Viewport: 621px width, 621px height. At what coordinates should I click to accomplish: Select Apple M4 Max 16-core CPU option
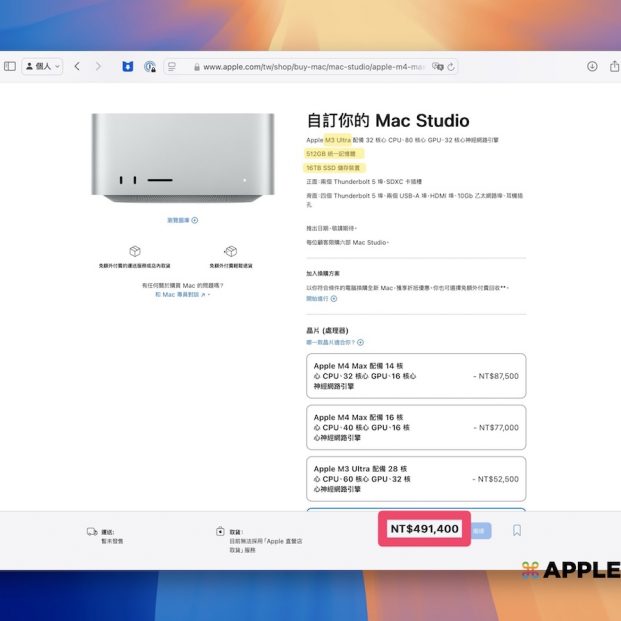pos(415,427)
